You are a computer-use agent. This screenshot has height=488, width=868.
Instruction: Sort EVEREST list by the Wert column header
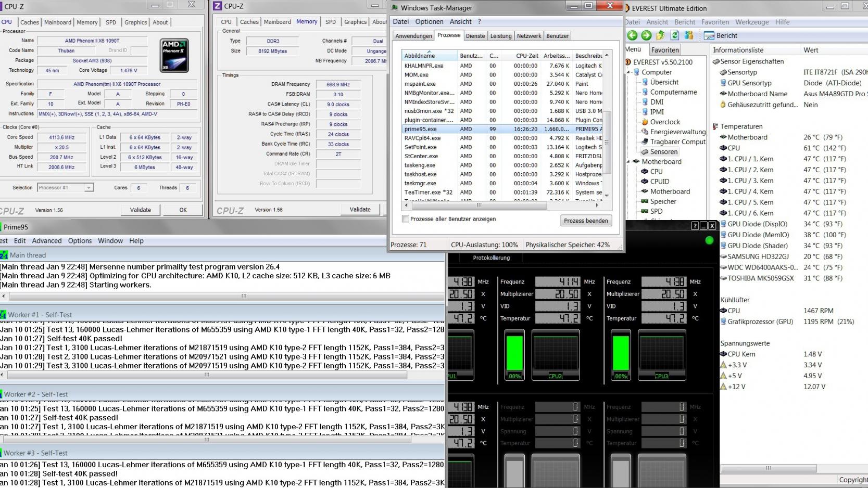click(x=834, y=50)
